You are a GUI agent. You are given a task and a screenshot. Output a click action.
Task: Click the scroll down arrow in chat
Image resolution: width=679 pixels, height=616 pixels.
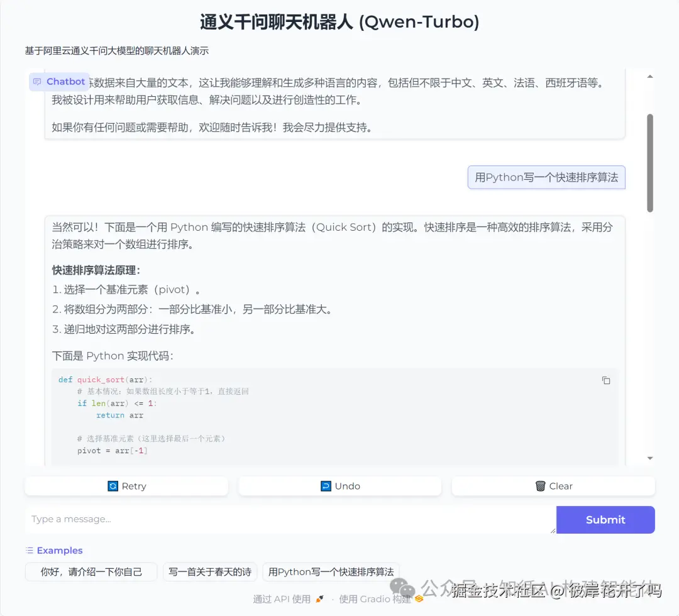click(x=649, y=458)
